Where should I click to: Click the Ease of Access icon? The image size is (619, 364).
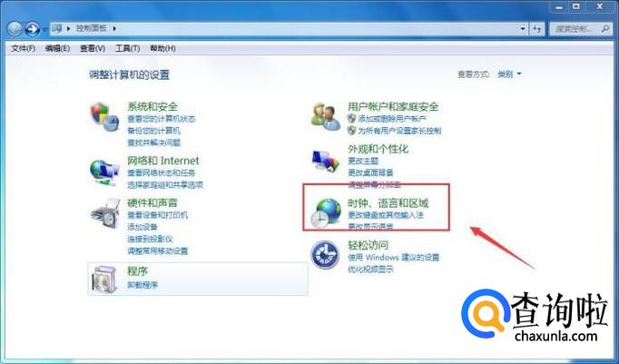click(325, 255)
